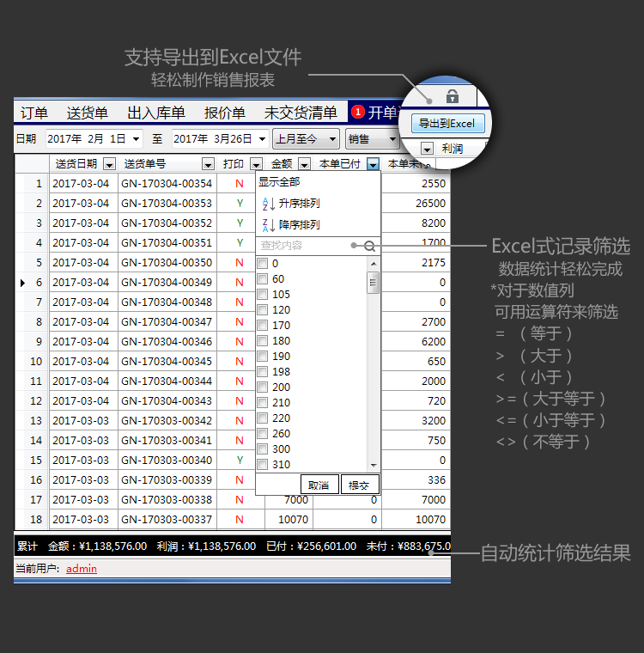Click the 已付 ¥256,601.00 total
644x653 pixels.
pos(312,546)
